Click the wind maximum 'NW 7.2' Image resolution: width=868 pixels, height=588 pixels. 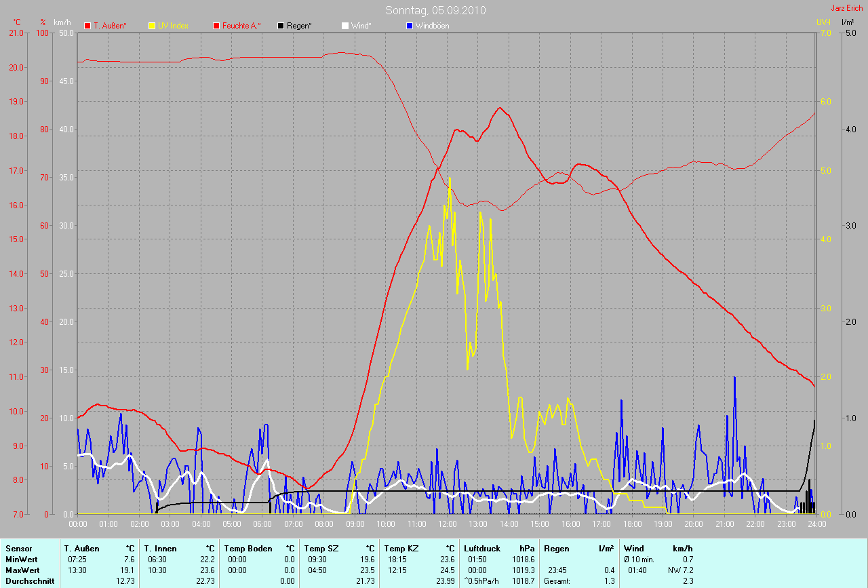(681, 570)
